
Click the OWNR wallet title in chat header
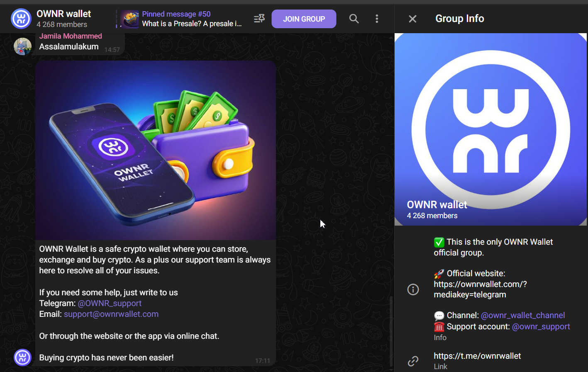(x=63, y=14)
